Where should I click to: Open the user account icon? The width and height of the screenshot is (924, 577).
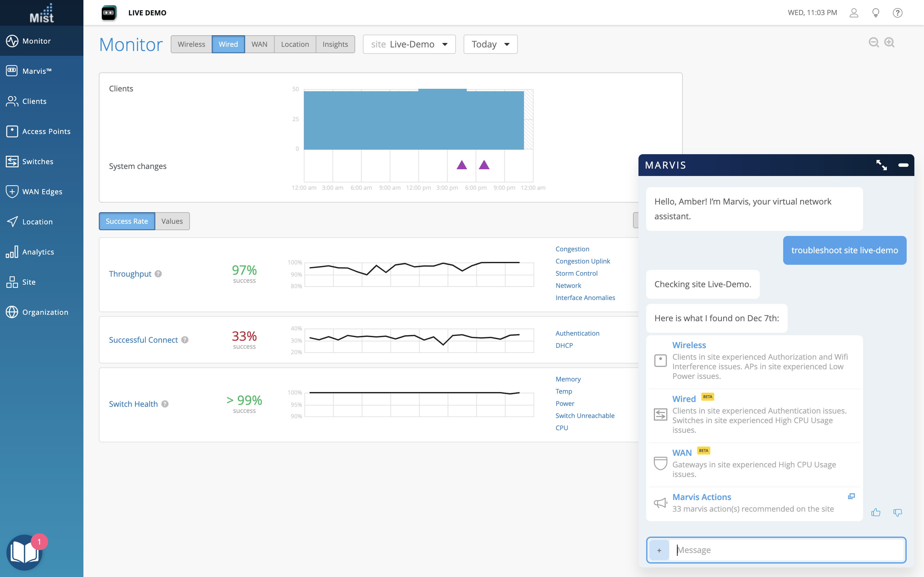click(854, 13)
